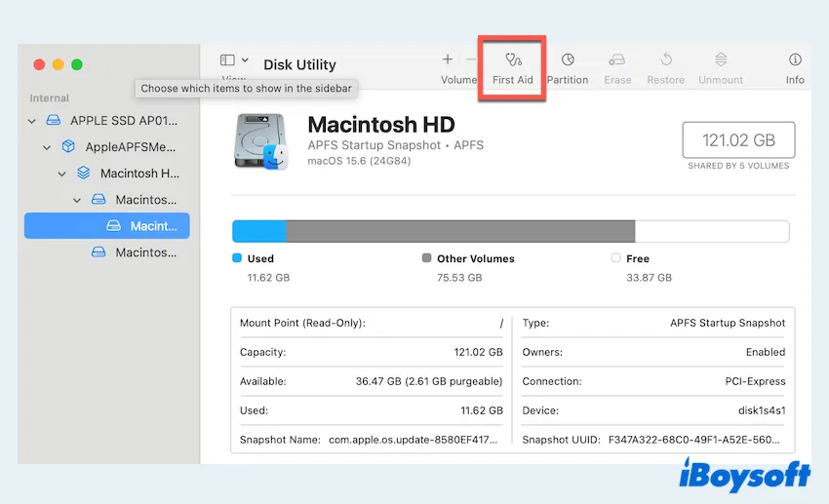The height and width of the screenshot is (504, 829).
Task: Click the Connection PCI-Express value
Action: point(755,381)
